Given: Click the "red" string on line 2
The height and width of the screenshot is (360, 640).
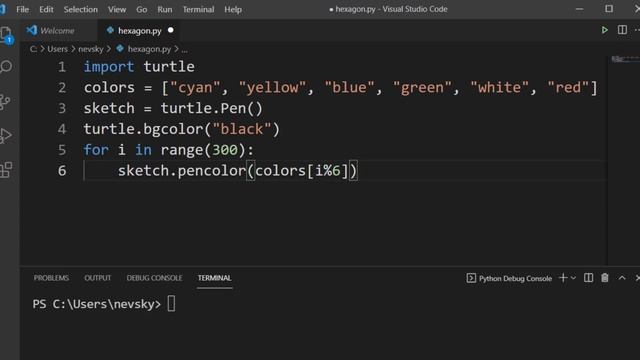Looking at the screenshot, I should point(568,88).
